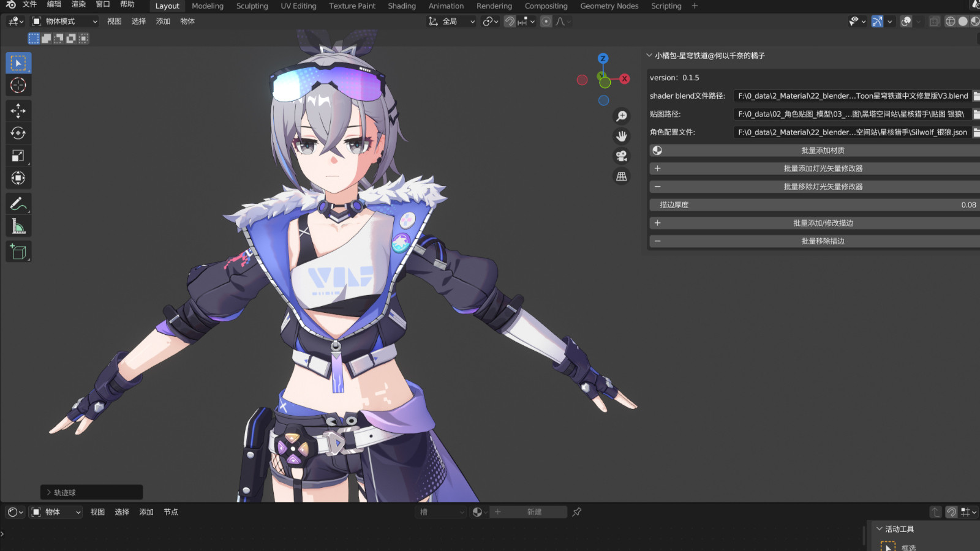The height and width of the screenshot is (551, 980).
Task: Click the 批量添加材质 button
Action: pyautogui.click(x=822, y=151)
